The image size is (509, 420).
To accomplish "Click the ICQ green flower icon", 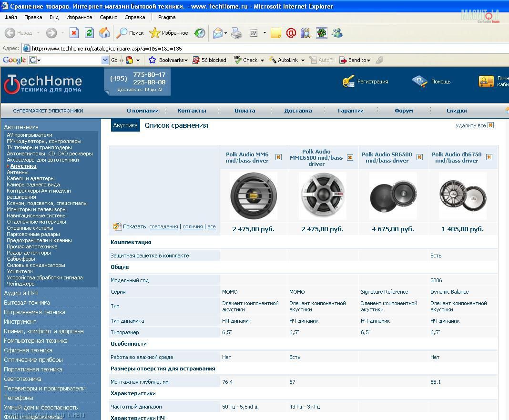I will coord(322,33).
